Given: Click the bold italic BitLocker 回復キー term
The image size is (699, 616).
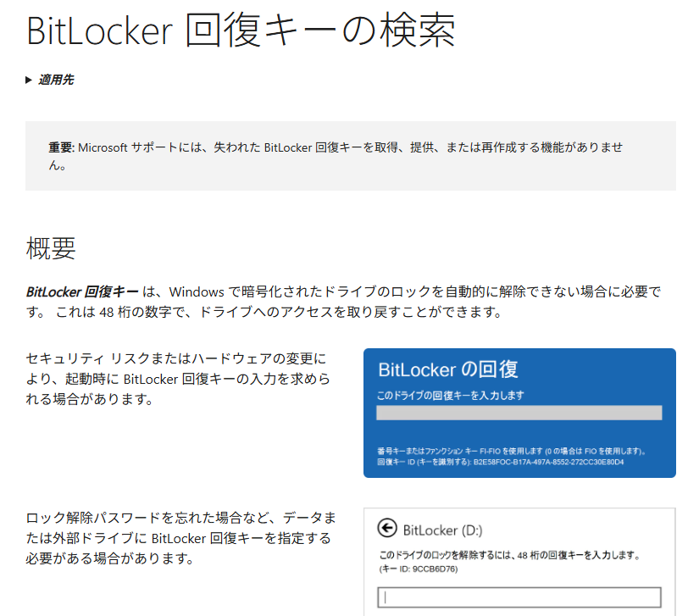Looking at the screenshot, I should click(82, 292).
